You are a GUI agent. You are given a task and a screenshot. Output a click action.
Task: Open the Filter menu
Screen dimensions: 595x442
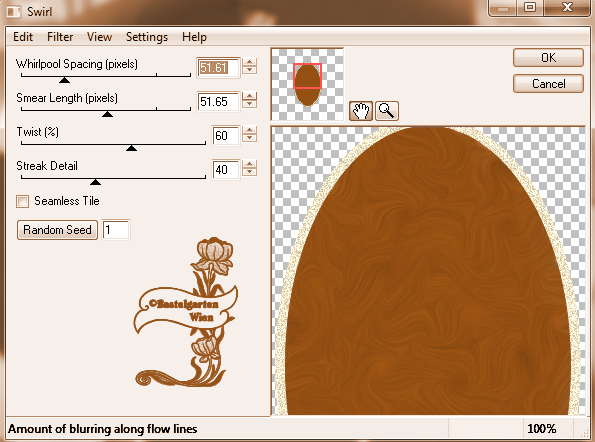point(60,37)
